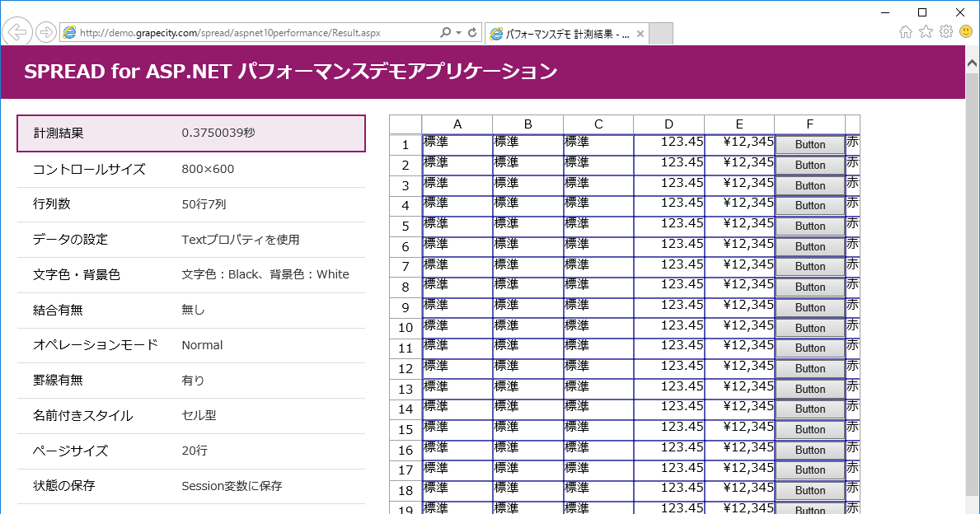The height and width of the screenshot is (514, 980).
Task: Click Button in row 3
Action: (x=810, y=185)
